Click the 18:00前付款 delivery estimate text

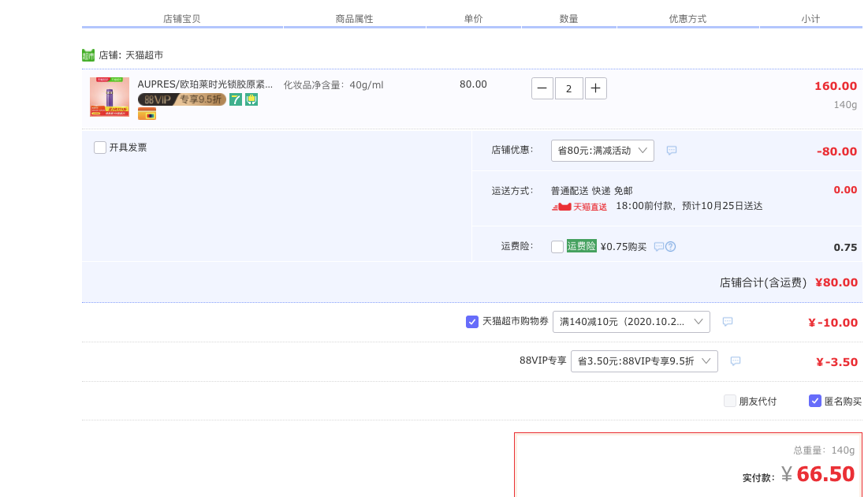pos(689,206)
